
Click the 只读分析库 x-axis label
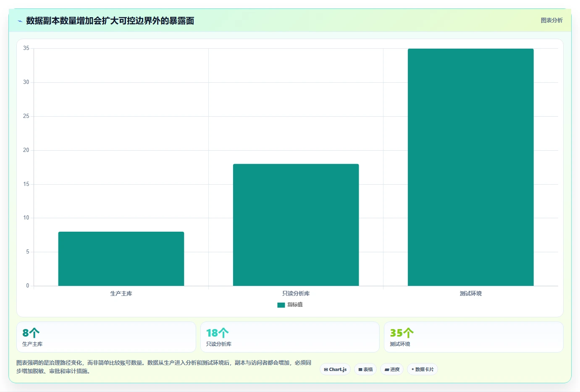tap(296, 293)
